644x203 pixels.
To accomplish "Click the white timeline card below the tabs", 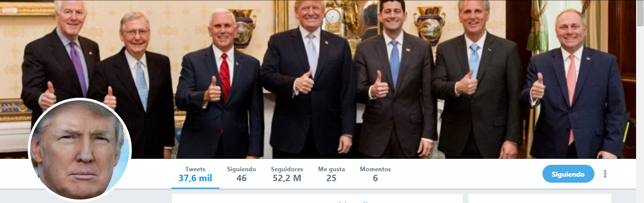I will click(x=317, y=199).
